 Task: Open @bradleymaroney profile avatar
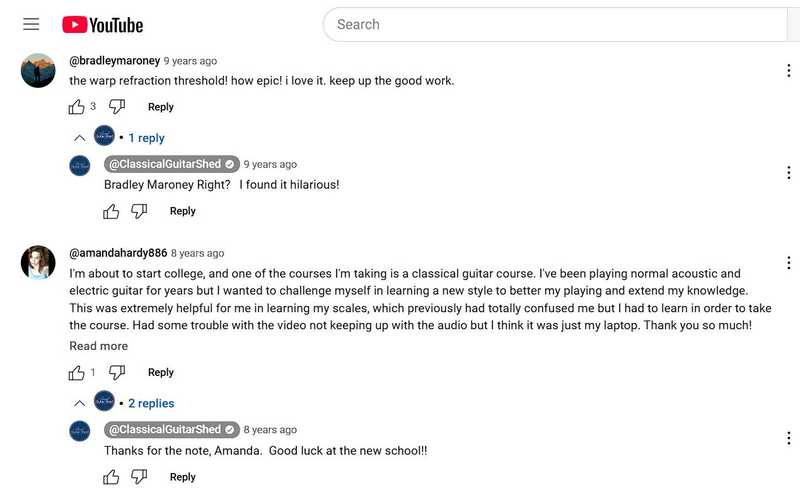pyautogui.click(x=38, y=70)
